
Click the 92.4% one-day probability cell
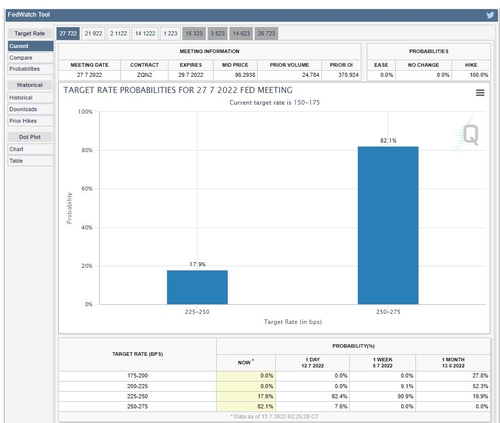tap(313, 397)
